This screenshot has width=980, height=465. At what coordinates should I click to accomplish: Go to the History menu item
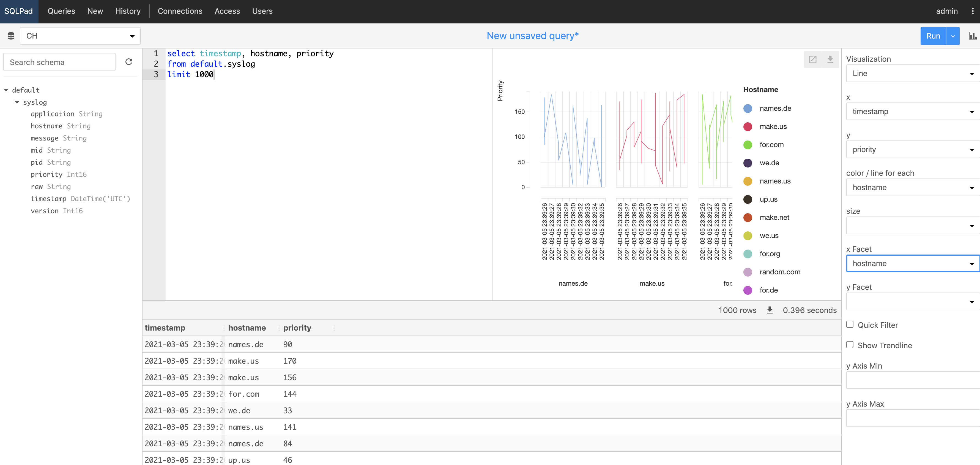tap(128, 11)
